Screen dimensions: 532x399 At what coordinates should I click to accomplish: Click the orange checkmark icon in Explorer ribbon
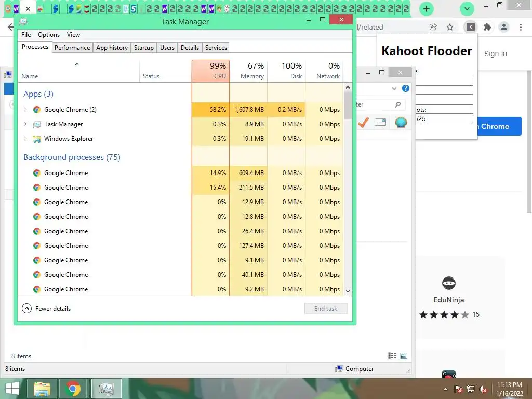[x=363, y=122]
